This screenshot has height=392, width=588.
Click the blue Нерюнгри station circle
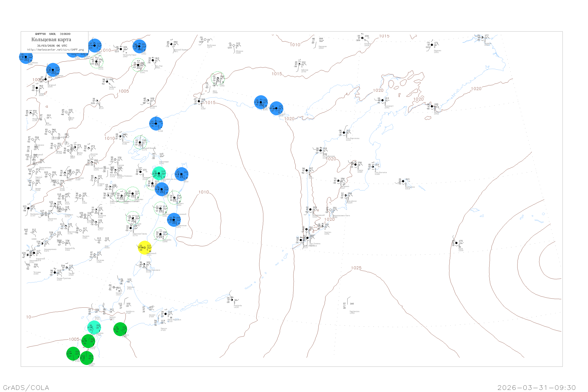tap(53, 70)
